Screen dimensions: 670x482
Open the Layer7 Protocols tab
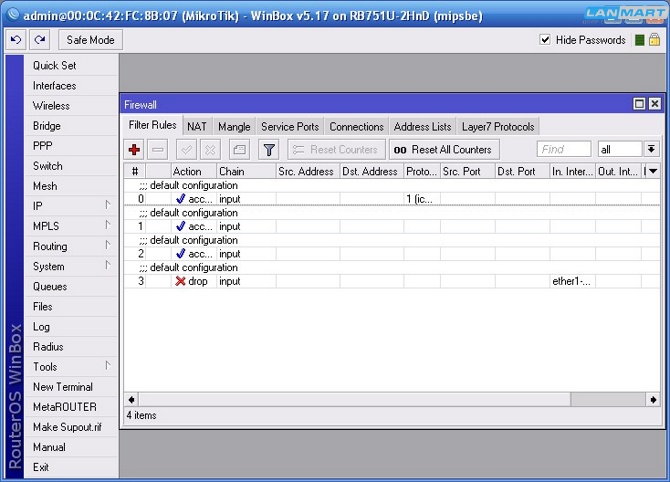498,127
